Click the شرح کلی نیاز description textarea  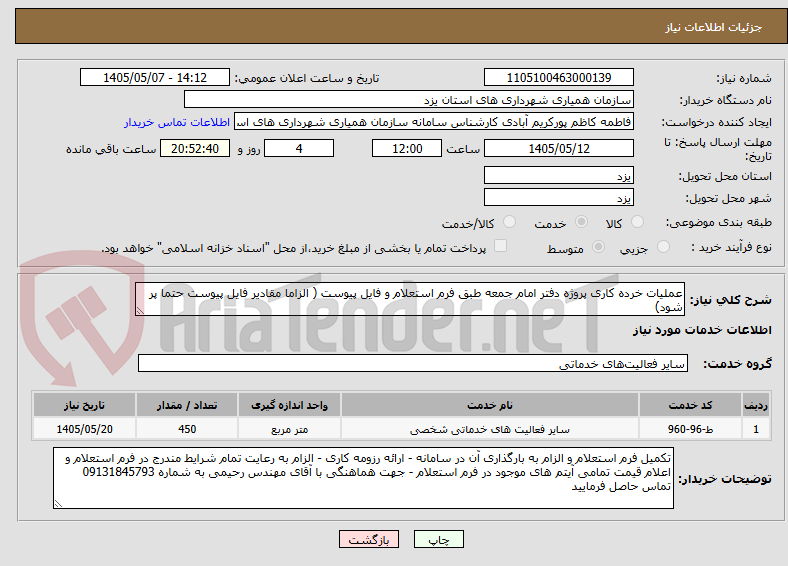pyautogui.click(x=410, y=299)
